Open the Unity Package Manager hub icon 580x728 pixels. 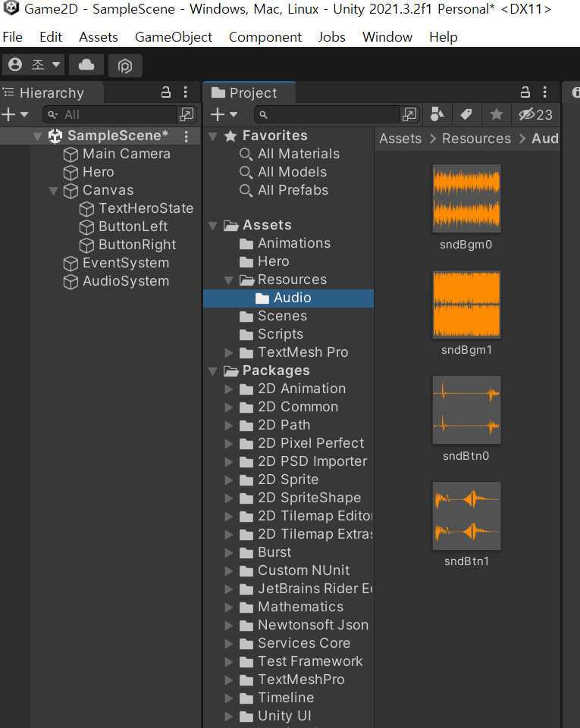point(125,65)
